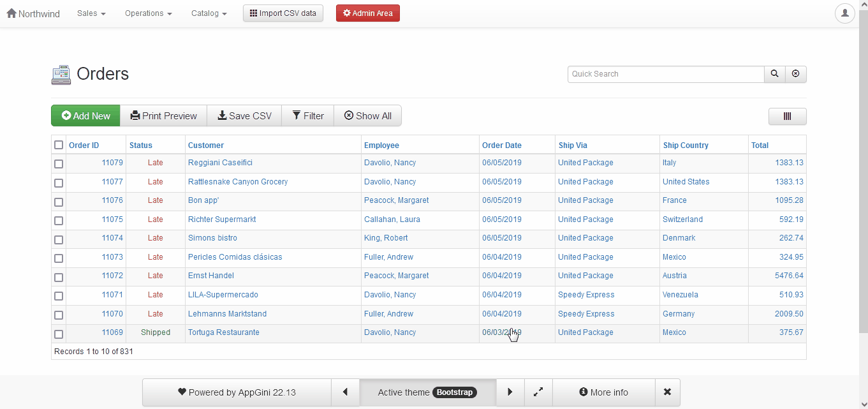Screen dimensions: 868x409
Task: Expand the Sales dropdown menu
Action: pos(91,13)
